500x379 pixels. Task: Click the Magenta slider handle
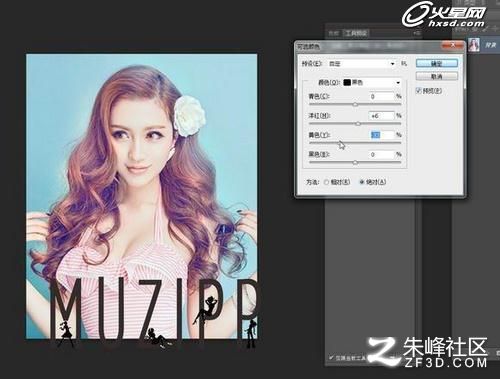[358, 124]
